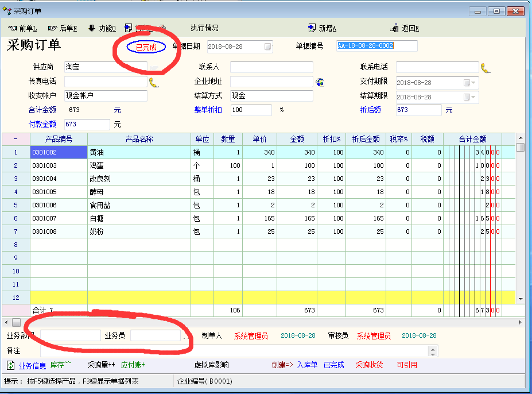Open the 单据日期 calendar picker
This screenshot has height=394, width=532.
click(268, 47)
